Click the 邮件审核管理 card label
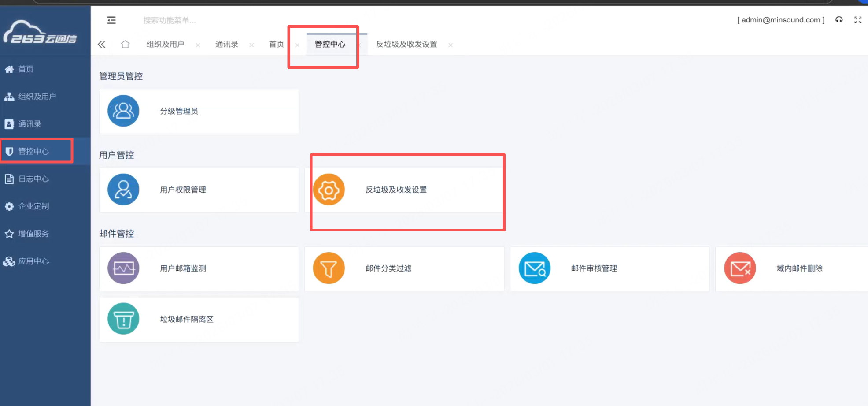The width and height of the screenshot is (868, 406). (x=594, y=268)
